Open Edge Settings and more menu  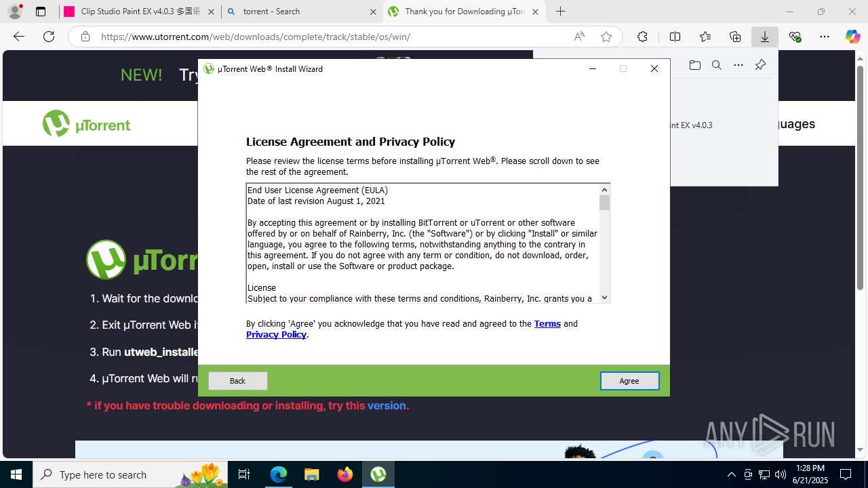825,37
